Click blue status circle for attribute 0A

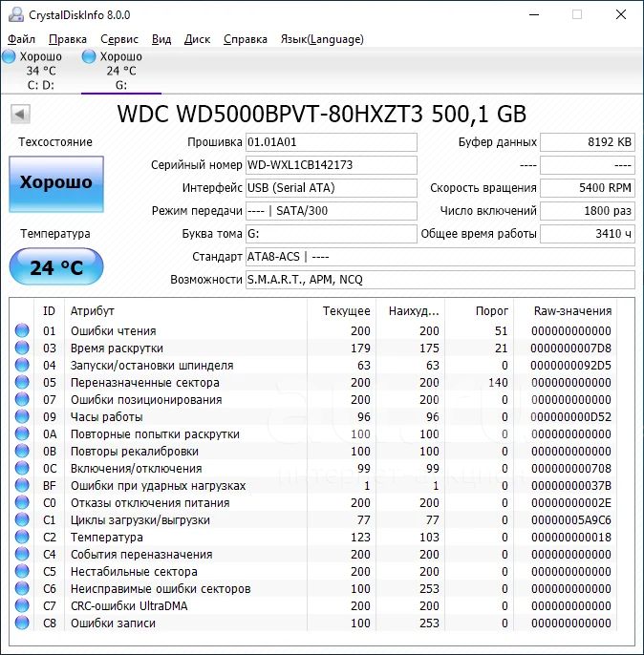[22, 433]
